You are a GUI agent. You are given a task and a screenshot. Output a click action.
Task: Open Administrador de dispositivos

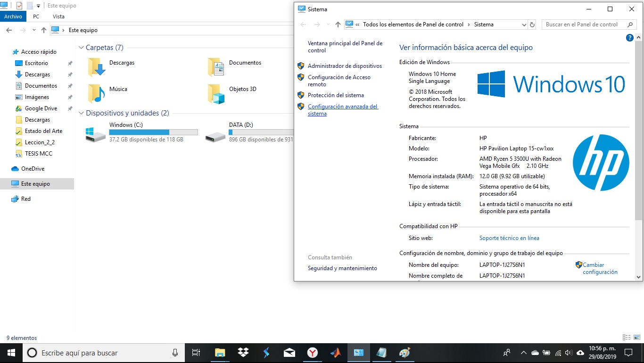click(x=345, y=66)
